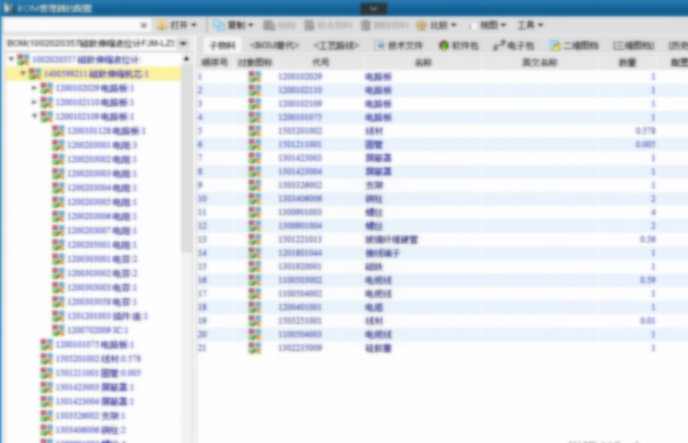Click the 名称 column header

423,62
